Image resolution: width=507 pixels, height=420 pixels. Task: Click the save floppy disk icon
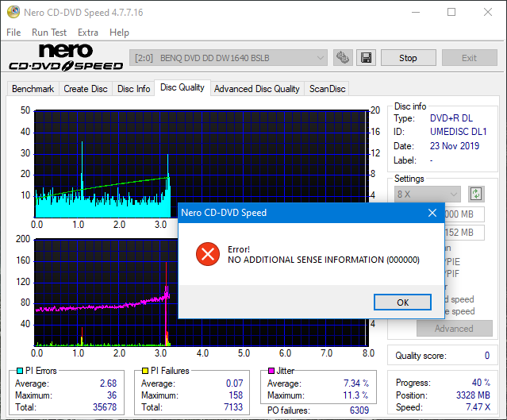tap(366, 58)
